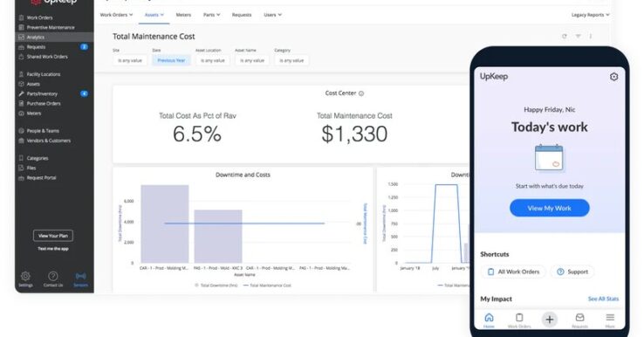Screen dimensions: 644x337
Task: Open the Category filter dropdown
Action: (291, 60)
